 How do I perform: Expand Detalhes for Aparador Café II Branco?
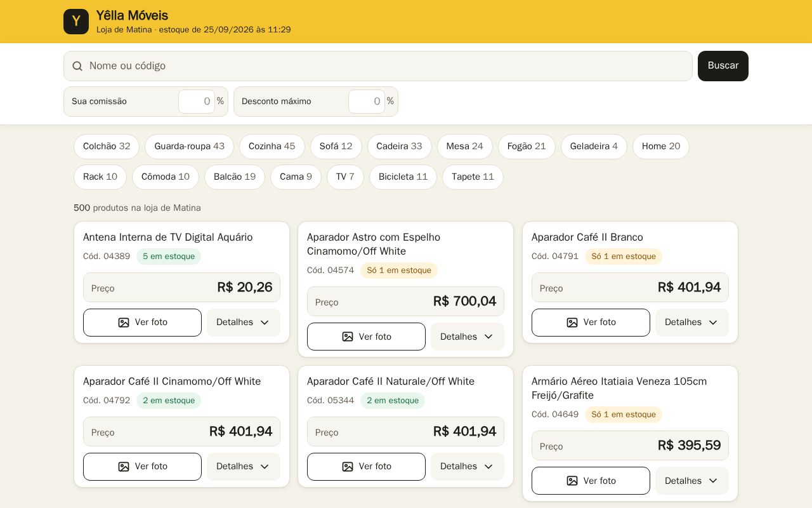coord(692,323)
